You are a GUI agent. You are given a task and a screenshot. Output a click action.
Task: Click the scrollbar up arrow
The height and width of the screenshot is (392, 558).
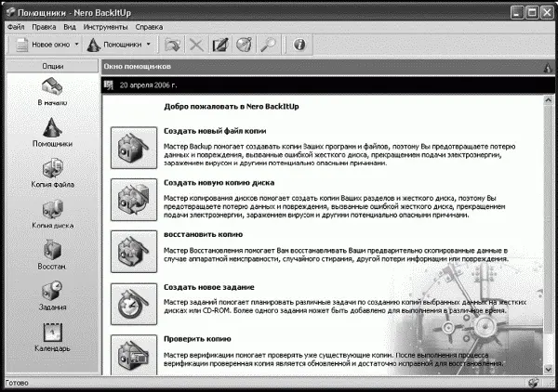click(549, 100)
